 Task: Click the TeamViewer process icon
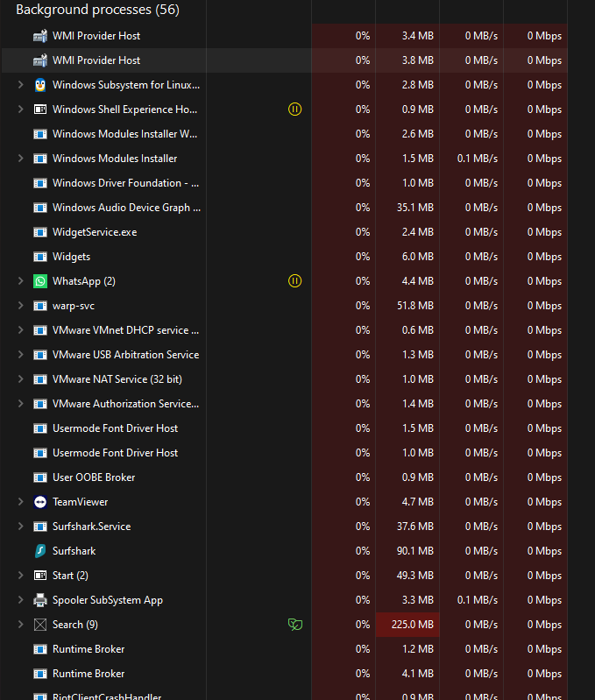point(40,502)
